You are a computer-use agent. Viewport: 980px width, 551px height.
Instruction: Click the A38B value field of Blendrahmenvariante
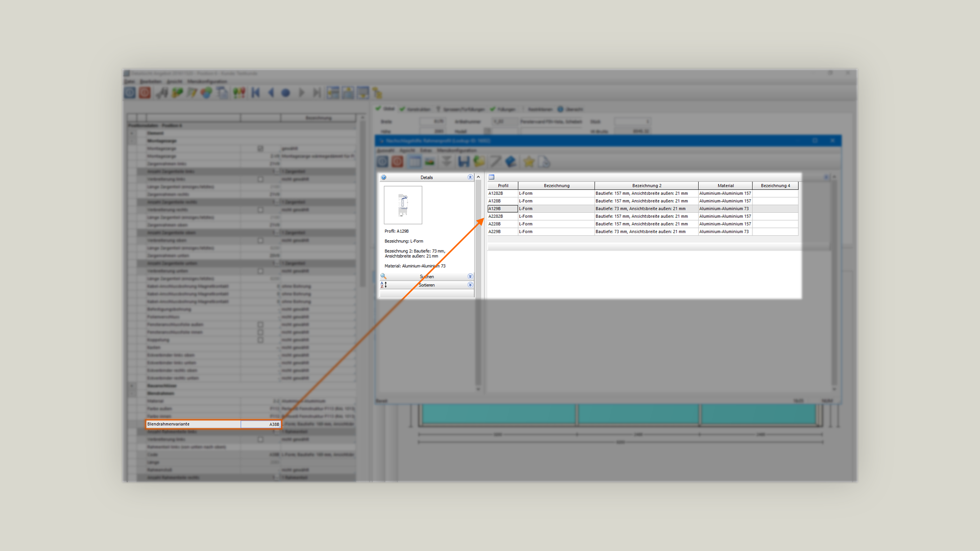pyautogui.click(x=261, y=424)
